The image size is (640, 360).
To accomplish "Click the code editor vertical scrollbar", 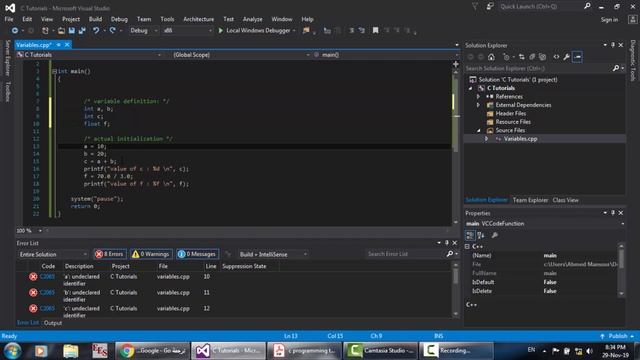I will pos(456,147).
